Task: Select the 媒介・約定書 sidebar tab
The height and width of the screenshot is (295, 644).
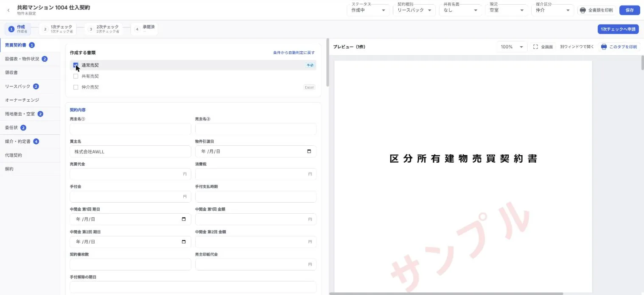Action: (x=30, y=142)
